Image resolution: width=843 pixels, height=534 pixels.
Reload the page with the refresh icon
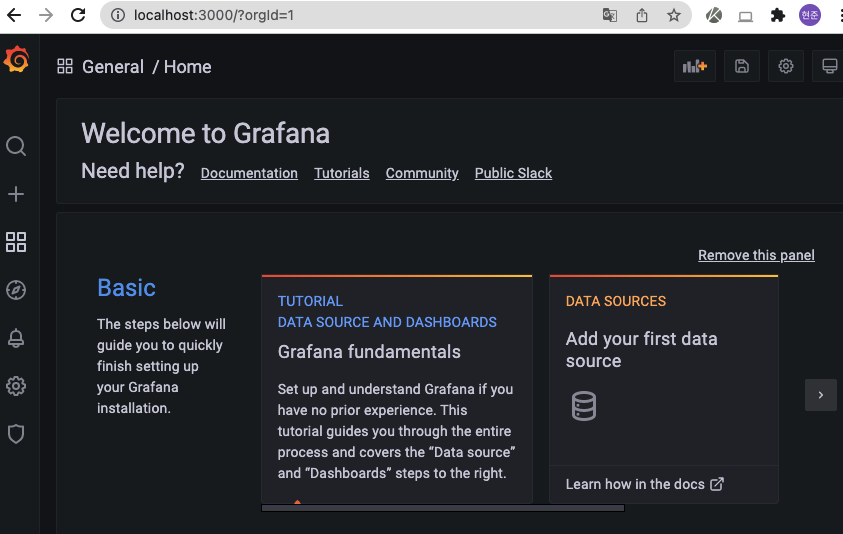tap(78, 15)
